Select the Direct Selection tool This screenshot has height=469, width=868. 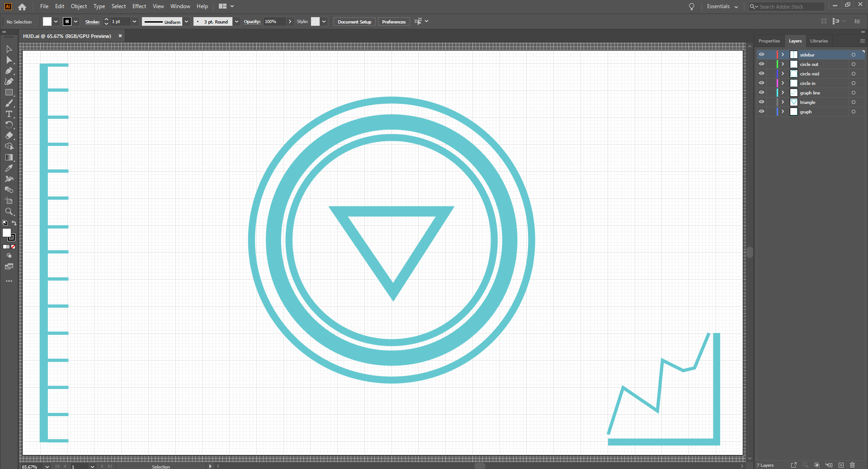[x=9, y=60]
